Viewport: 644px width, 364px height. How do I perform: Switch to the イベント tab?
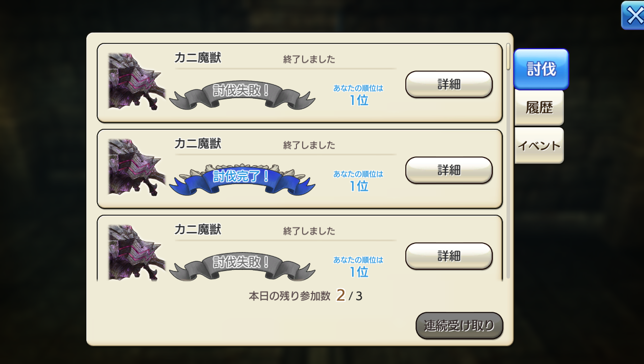pos(539,146)
